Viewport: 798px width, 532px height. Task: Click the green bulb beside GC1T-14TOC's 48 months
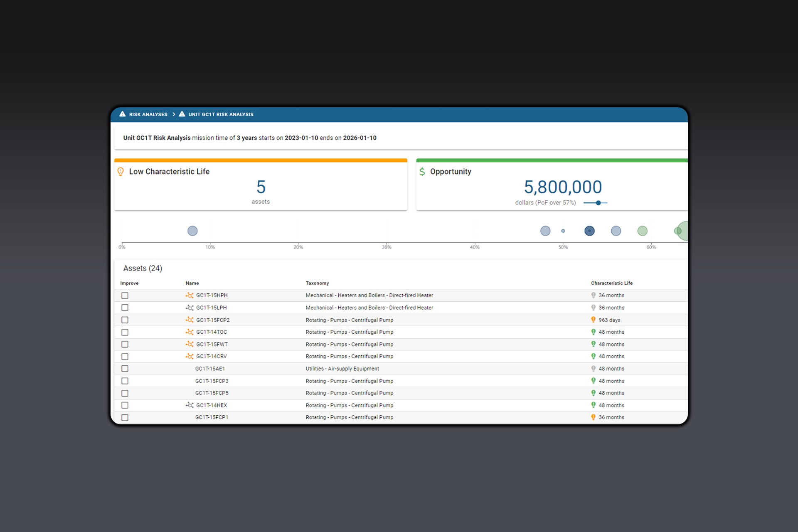[593, 332]
